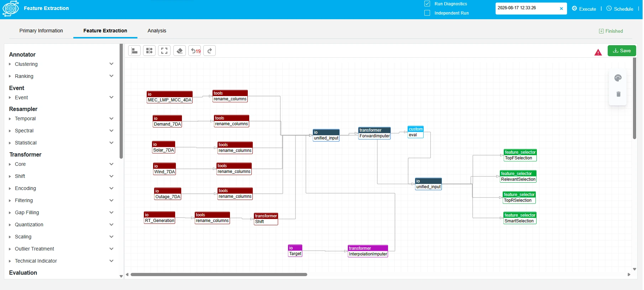Expand the Outlier Treatment chevron
Image resolution: width=644 pixels, height=290 pixels.
tap(111, 249)
